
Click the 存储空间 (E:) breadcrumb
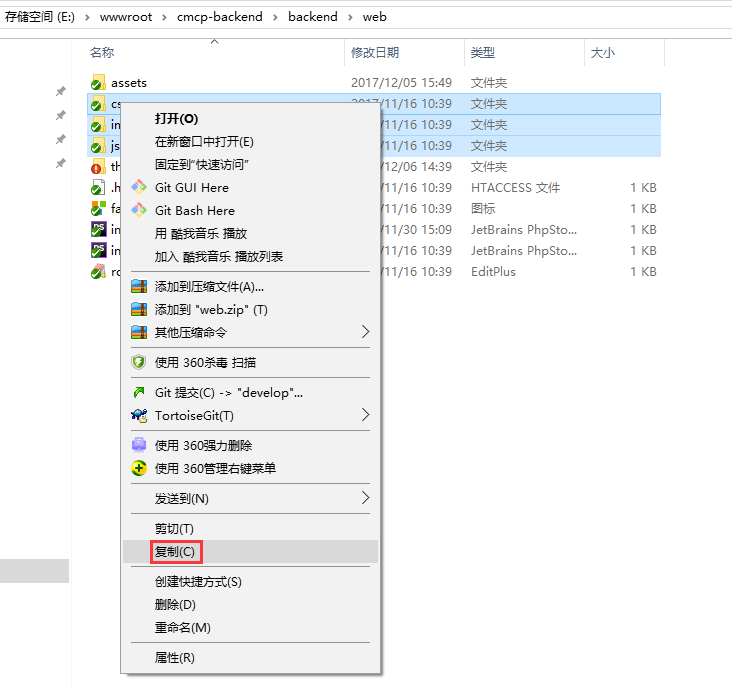tap(40, 17)
